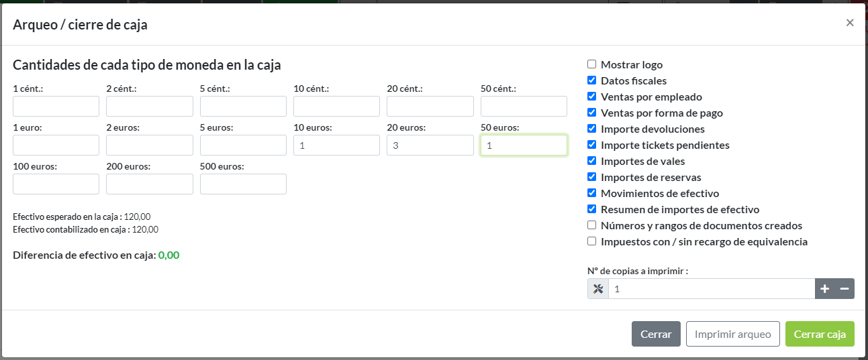Click the 20 euros quantity field
This screenshot has height=360, width=868.
430,145
